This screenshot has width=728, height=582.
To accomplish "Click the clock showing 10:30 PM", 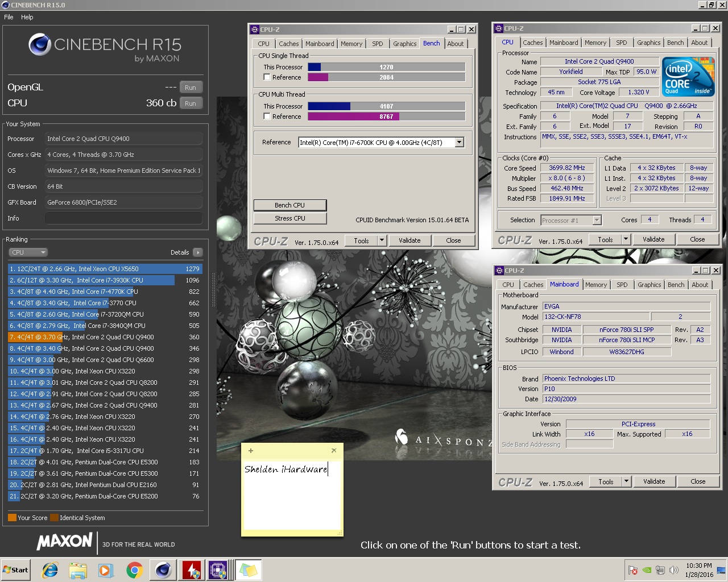I will click(698, 566).
